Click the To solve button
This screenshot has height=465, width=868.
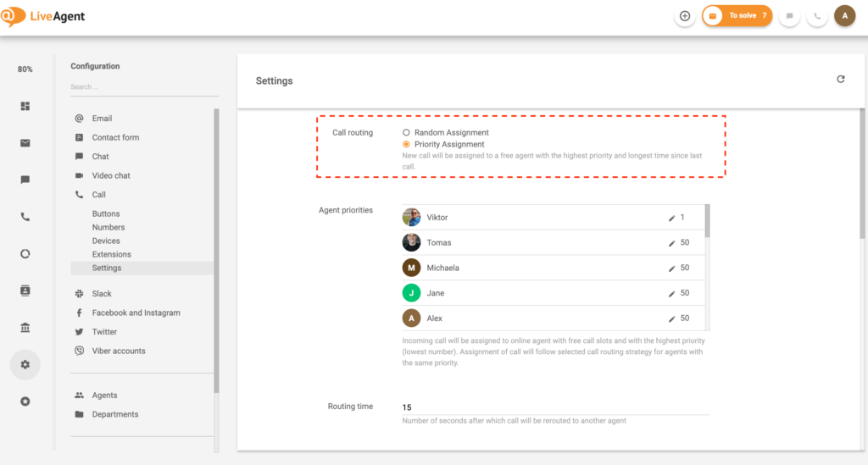(x=737, y=16)
